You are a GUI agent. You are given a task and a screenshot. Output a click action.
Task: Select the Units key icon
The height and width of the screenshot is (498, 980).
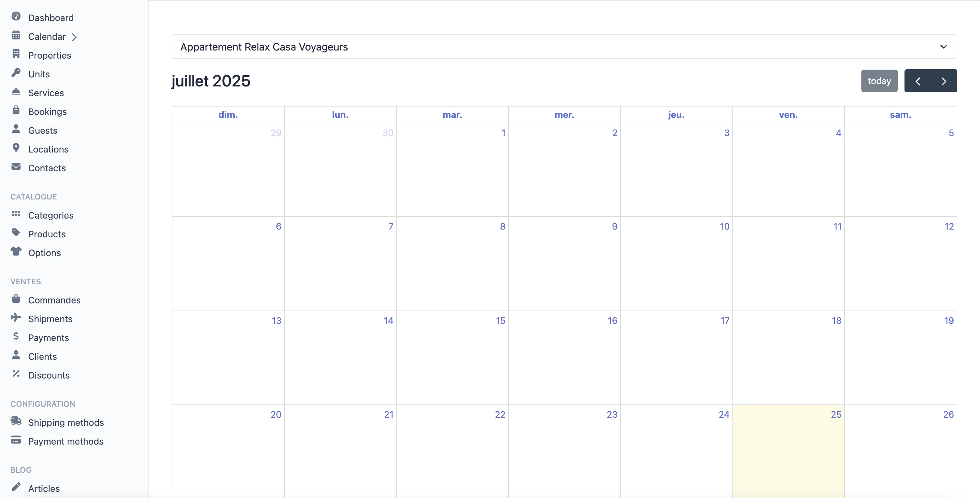[x=17, y=74]
